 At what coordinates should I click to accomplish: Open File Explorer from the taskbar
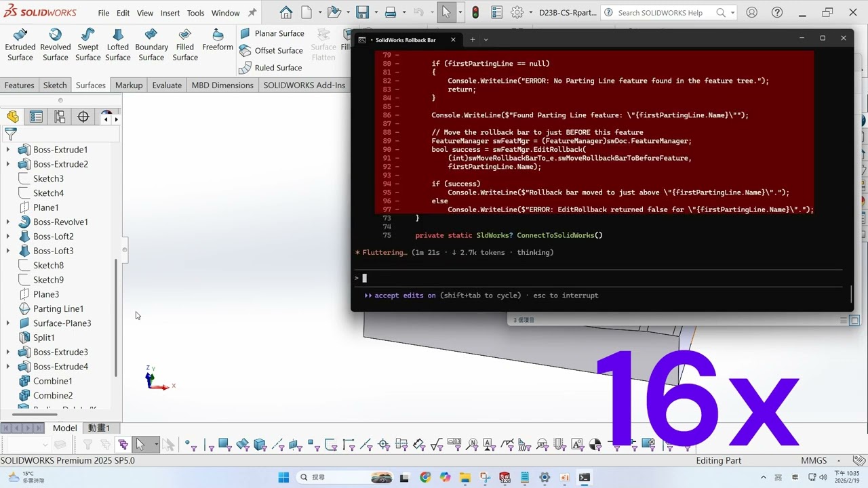coord(465,477)
